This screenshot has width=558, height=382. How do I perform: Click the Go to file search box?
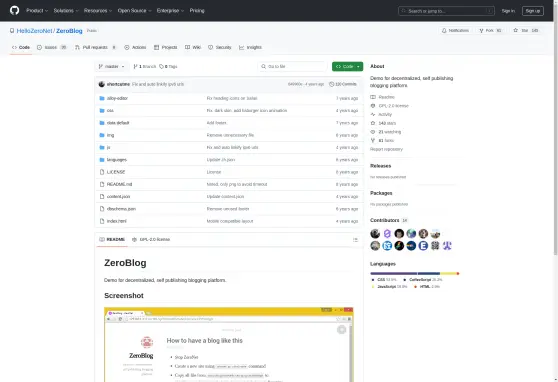292,67
